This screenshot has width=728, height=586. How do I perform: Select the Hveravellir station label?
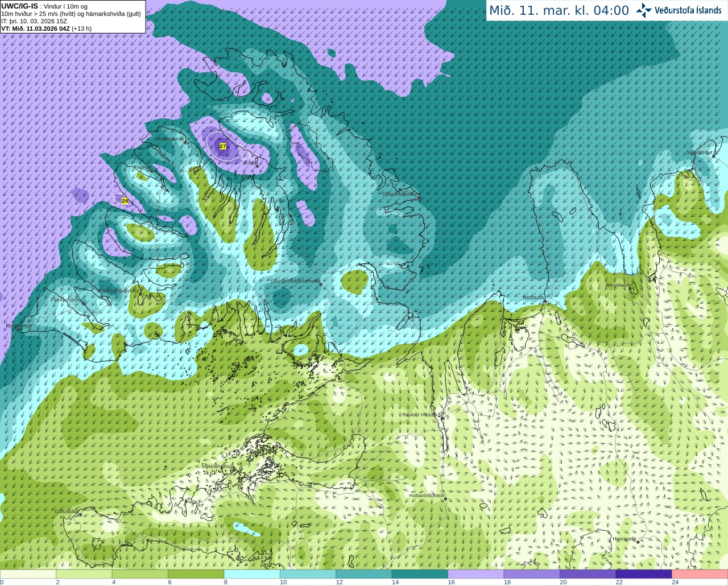tap(624, 538)
